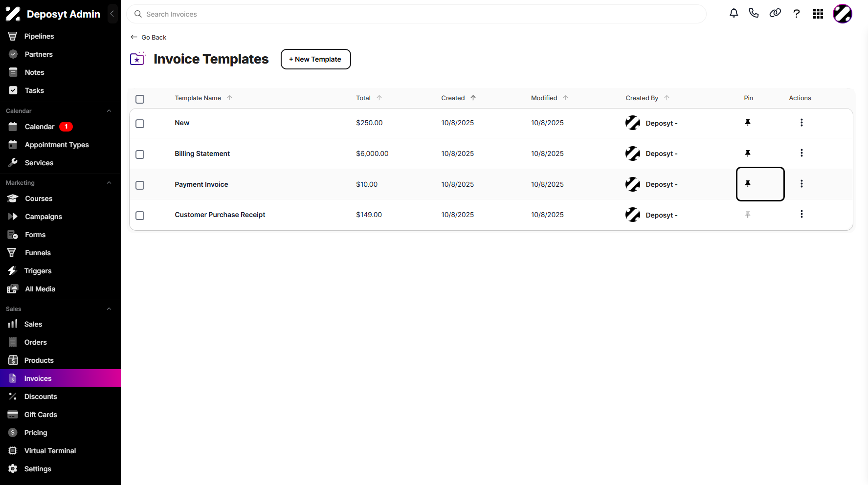This screenshot has width=868, height=485.
Task: Open actions menu for Customer Purchase Receipt
Action: click(801, 214)
